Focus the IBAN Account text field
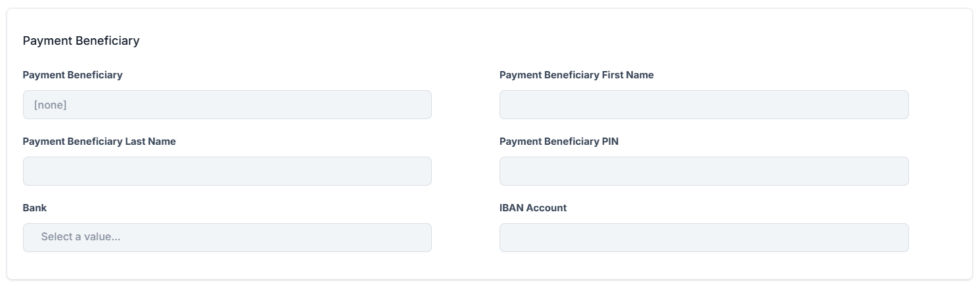Viewport: 980px width, 285px height. click(x=703, y=238)
